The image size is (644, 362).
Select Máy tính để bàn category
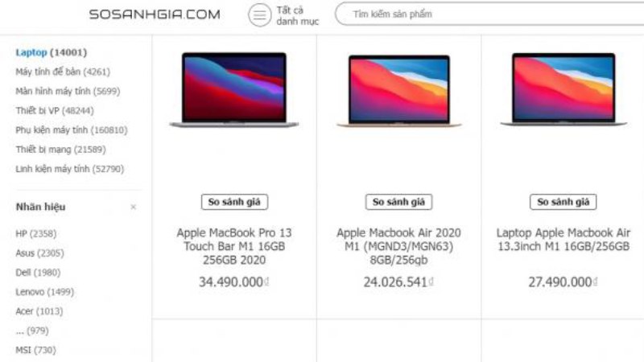point(63,72)
